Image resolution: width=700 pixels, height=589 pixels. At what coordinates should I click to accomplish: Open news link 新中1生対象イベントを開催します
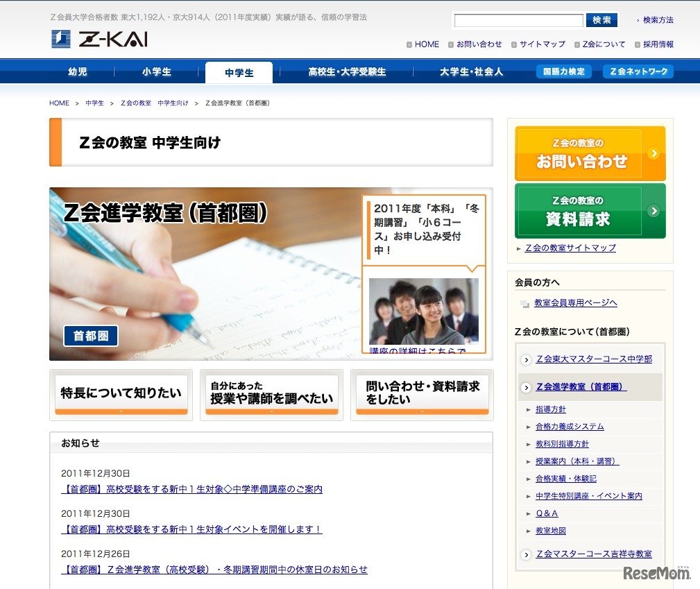point(191,529)
